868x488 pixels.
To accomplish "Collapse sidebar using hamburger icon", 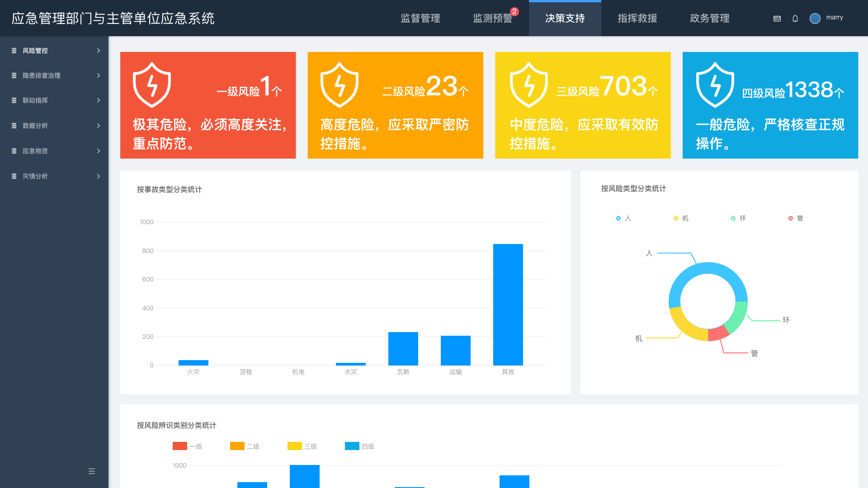I will pyautogui.click(x=92, y=471).
